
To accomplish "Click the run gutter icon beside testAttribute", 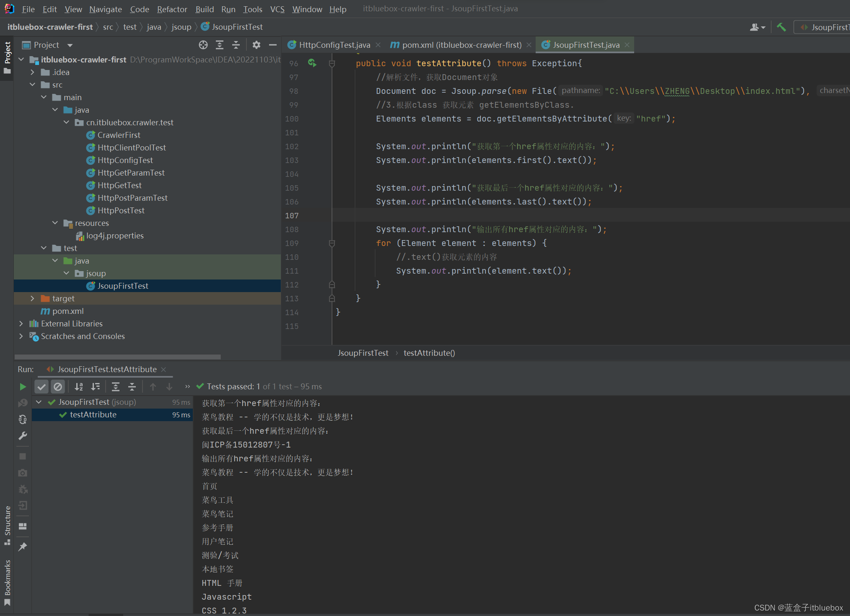I will [x=312, y=63].
